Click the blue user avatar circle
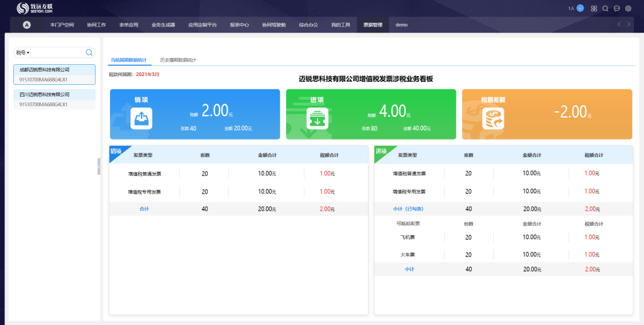Screen dimensions: 644x325 (x=580, y=8)
